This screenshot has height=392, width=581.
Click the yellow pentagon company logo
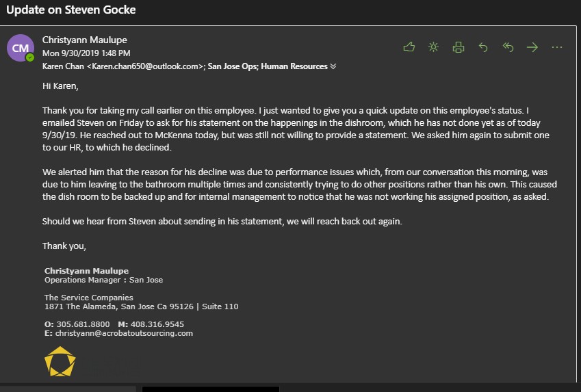tap(60, 361)
